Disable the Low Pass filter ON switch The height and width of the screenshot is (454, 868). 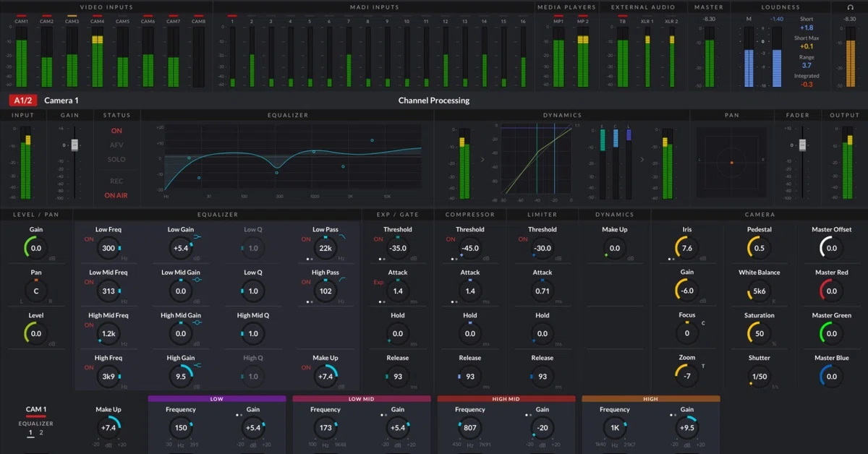click(x=307, y=239)
